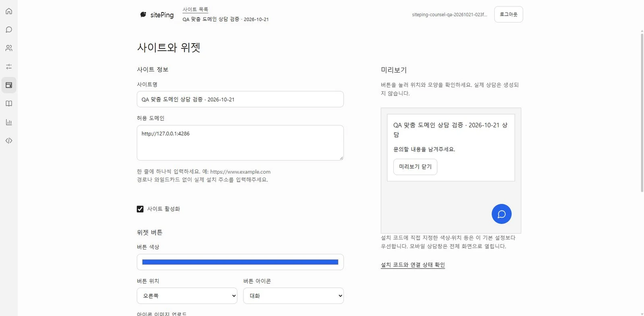
Task: Open the sliders settings icon in sidebar
Action: (9, 67)
